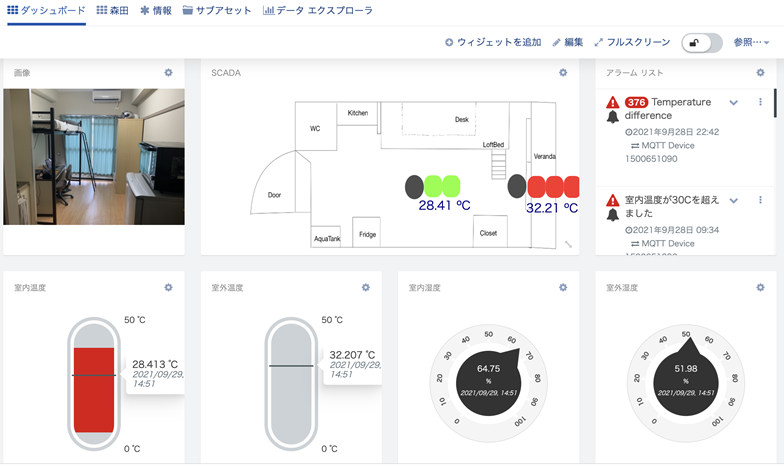784x466 pixels.
Task: Open options menu for 室内温度 alarm
Action: 760,200
